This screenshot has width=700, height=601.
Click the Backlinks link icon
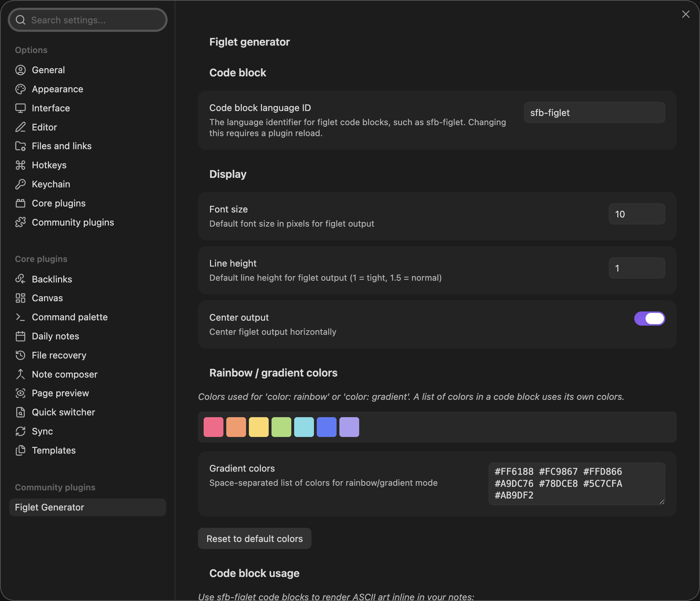click(21, 279)
